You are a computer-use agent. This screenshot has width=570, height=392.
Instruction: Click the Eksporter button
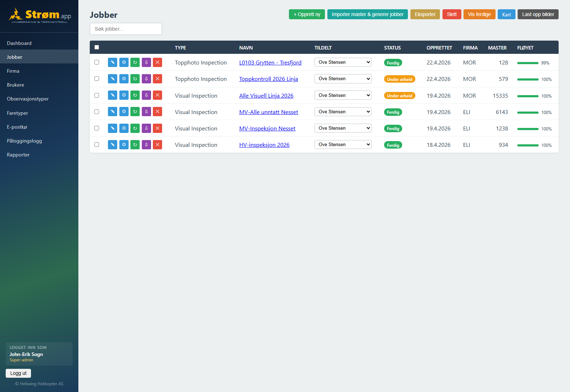(425, 14)
